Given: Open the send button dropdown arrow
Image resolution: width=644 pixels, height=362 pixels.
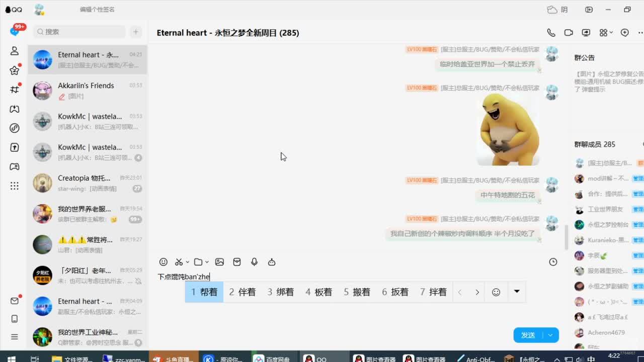Looking at the screenshot, I should point(550,335).
